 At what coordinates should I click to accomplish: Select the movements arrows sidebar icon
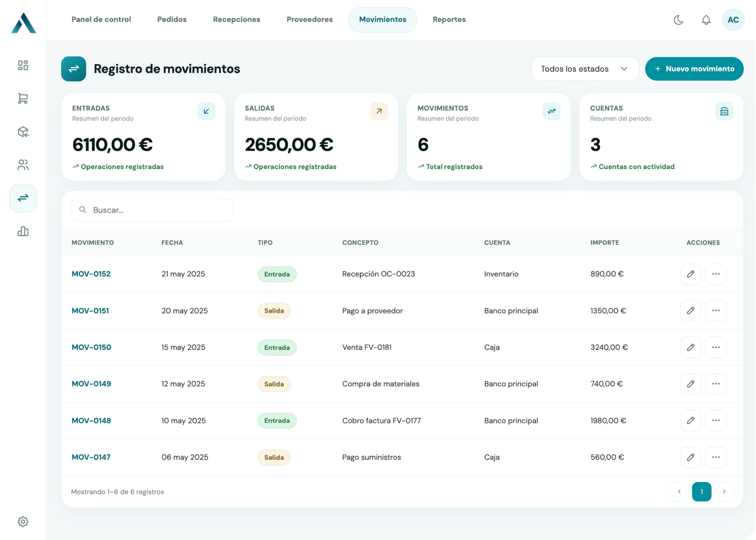coord(23,198)
